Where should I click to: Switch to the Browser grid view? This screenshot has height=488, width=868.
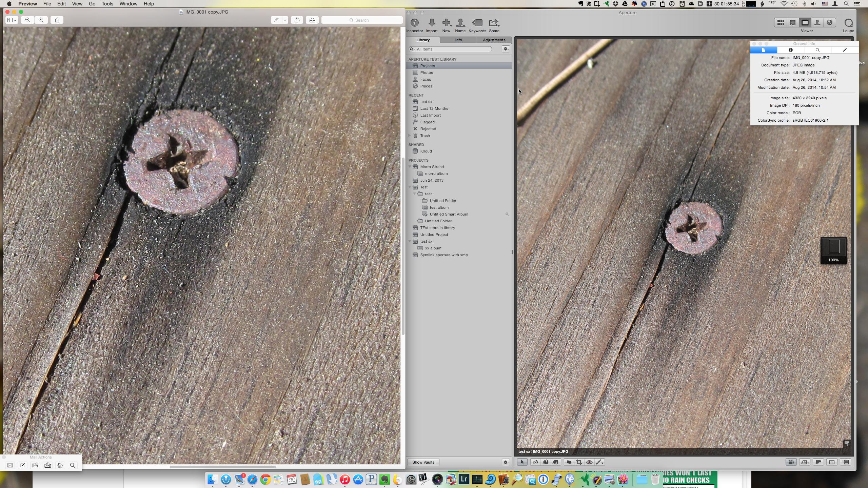click(781, 23)
